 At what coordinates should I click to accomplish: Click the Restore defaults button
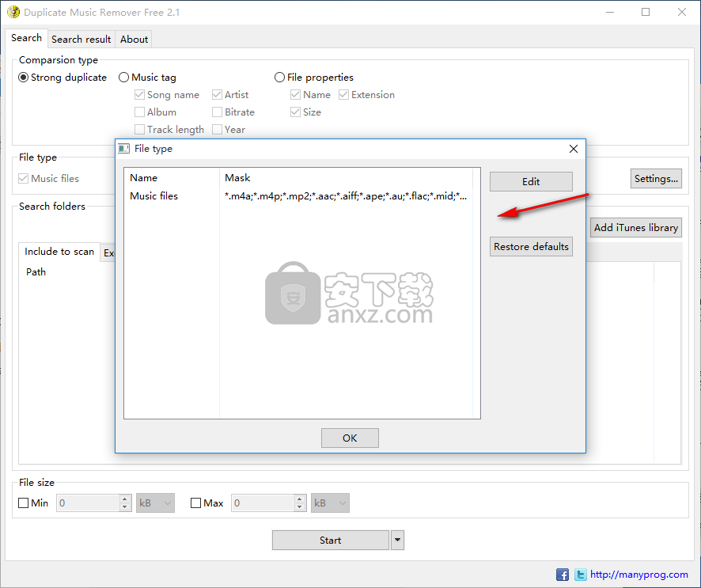click(531, 246)
